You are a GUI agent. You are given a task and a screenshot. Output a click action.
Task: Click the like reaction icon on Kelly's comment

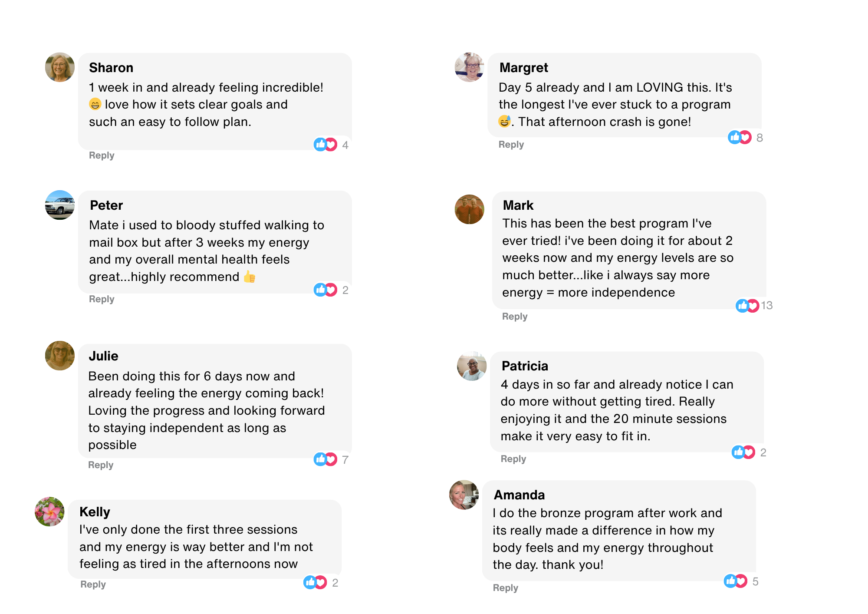pyautogui.click(x=310, y=582)
